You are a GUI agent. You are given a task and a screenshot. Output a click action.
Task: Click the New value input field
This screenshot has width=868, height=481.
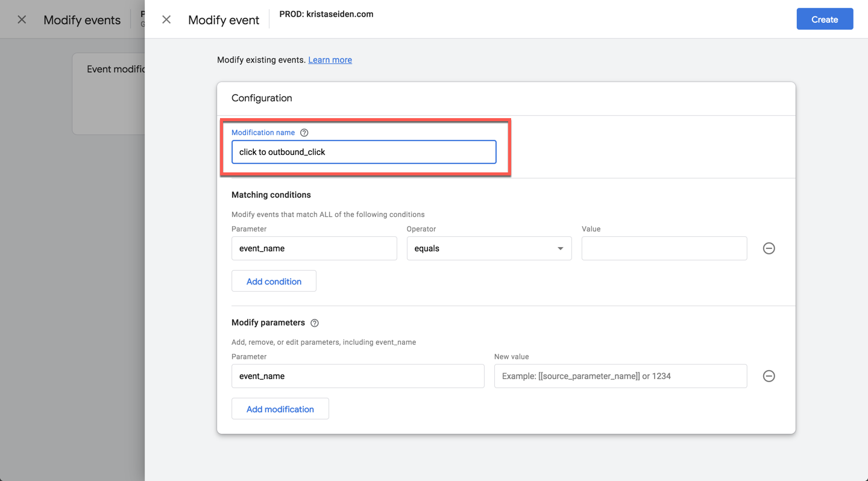[x=620, y=376]
